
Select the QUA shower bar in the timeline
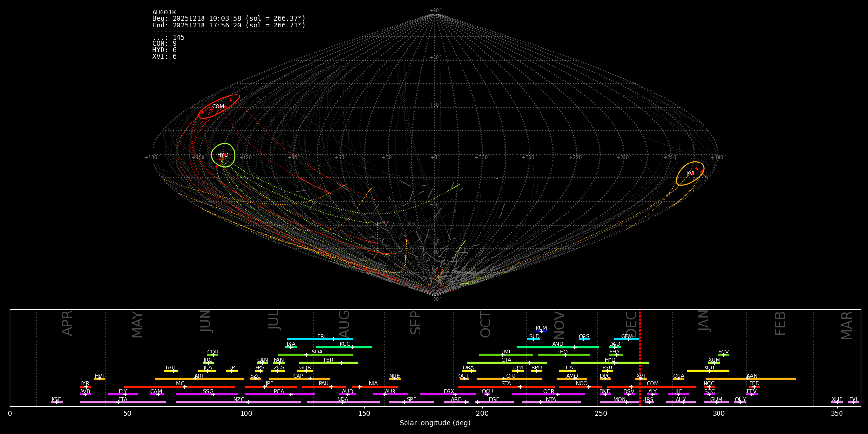(x=678, y=379)
